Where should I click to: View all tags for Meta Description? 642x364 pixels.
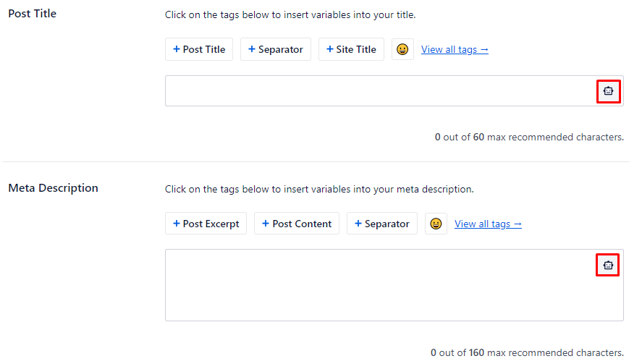pyautogui.click(x=488, y=224)
